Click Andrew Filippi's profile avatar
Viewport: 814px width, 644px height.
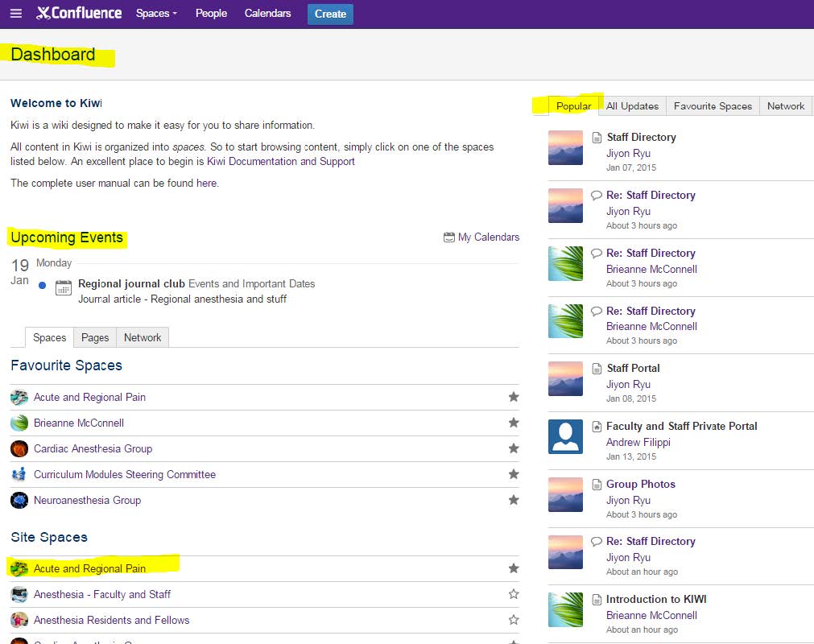pyautogui.click(x=565, y=436)
